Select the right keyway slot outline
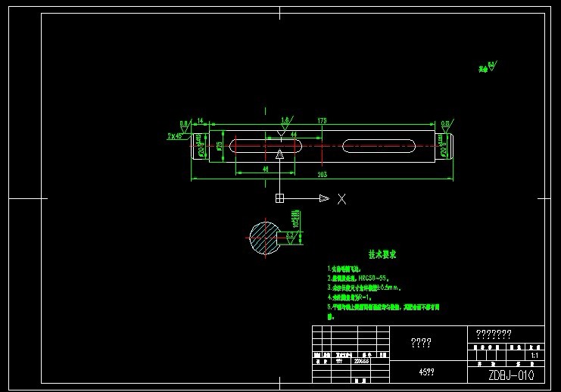Image resolution: width=561 pixels, height=392 pixels. (379, 146)
